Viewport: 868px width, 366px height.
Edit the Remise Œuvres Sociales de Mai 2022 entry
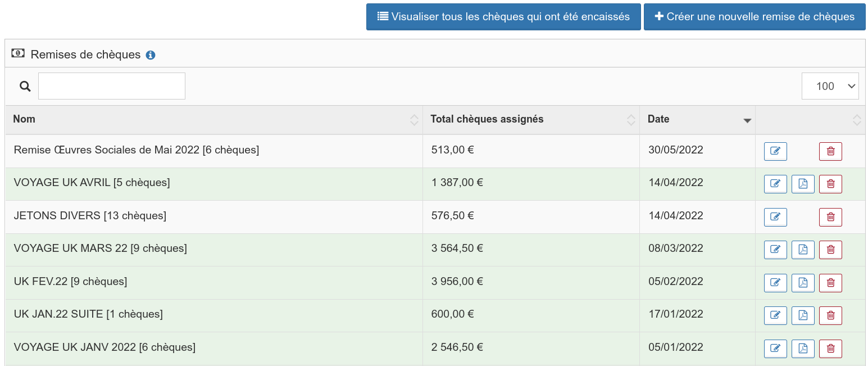pos(775,151)
